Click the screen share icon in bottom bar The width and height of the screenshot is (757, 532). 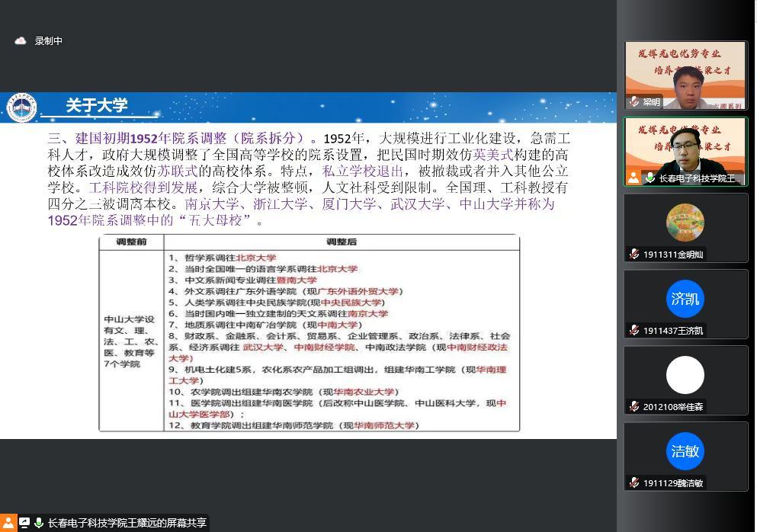coord(24,523)
